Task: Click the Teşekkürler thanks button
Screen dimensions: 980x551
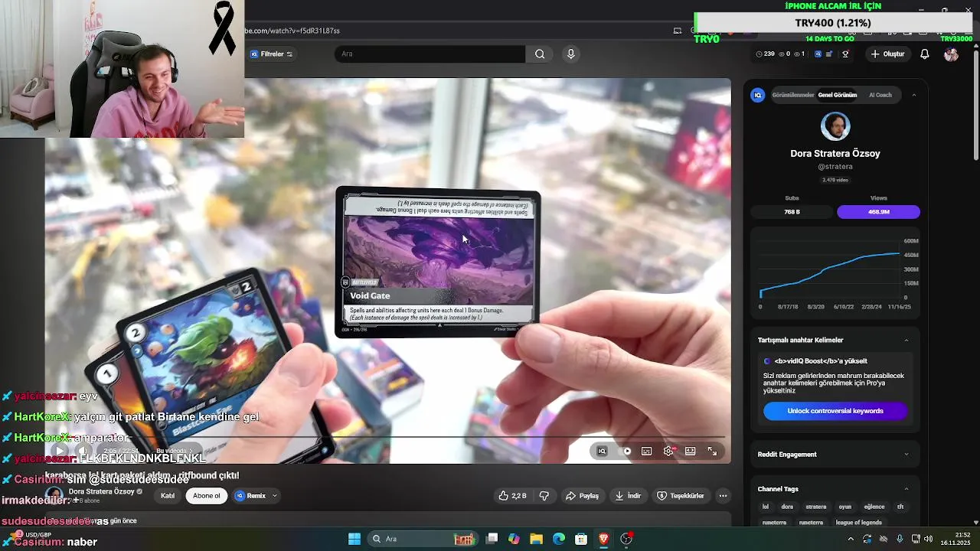Action: coord(681,496)
